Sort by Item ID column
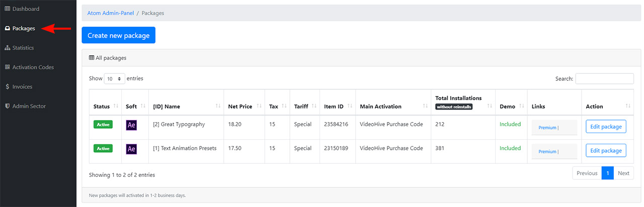This screenshot has height=207, width=644. [337, 106]
